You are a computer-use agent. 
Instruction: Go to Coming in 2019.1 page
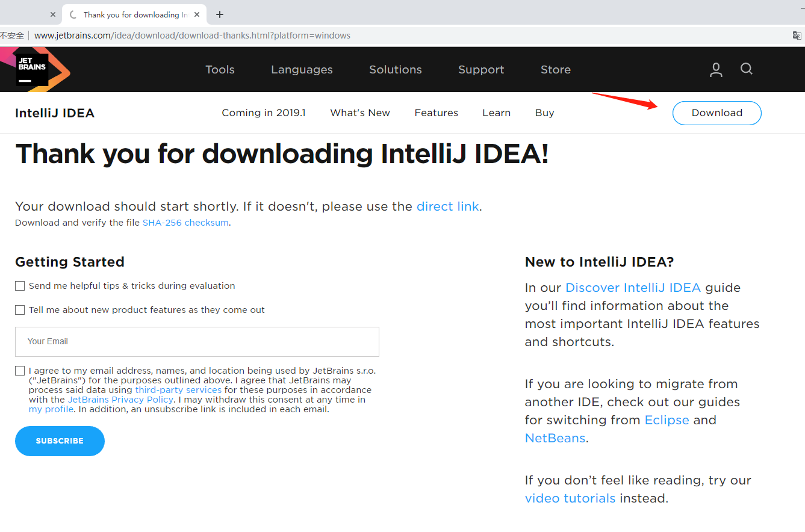[264, 113]
